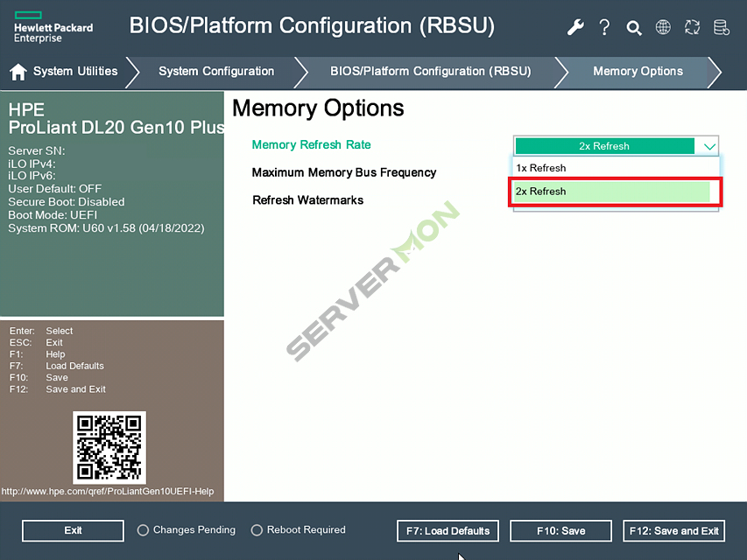Choose 2x Refresh from the list
This screenshot has height=560, width=747.
coord(612,192)
